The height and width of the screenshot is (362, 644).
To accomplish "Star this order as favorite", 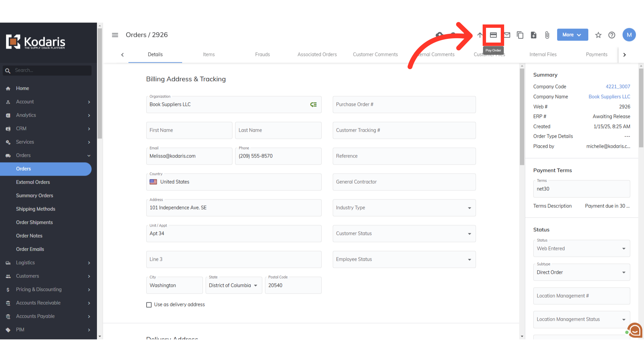I will pos(598,35).
